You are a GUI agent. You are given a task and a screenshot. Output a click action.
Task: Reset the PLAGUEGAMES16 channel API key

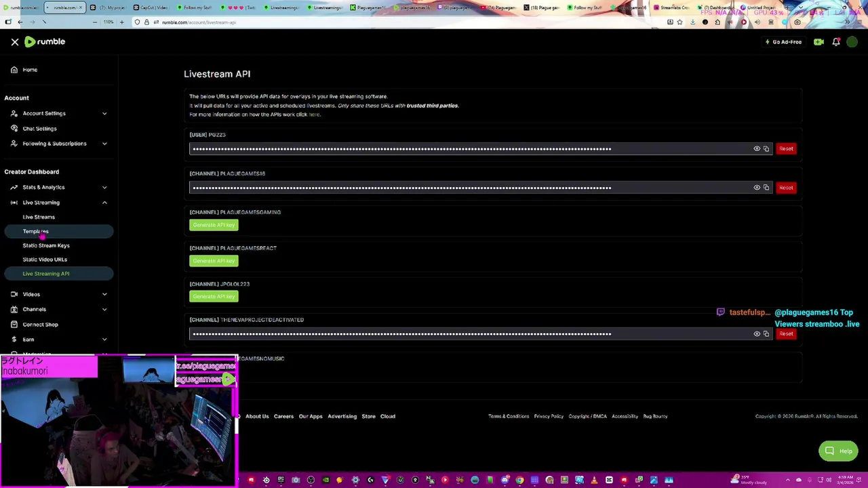pos(786,188)
